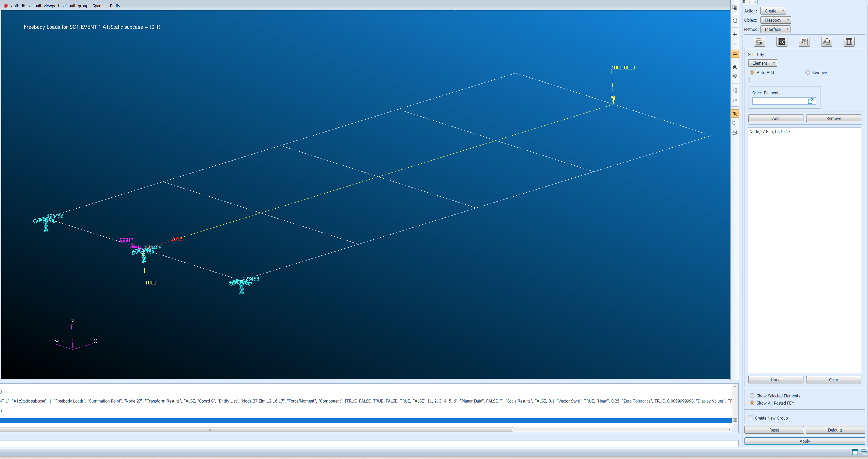The image size is (868, 459).
Task: Enable the Create New Group checkbox
Action: tap(750, 418)
